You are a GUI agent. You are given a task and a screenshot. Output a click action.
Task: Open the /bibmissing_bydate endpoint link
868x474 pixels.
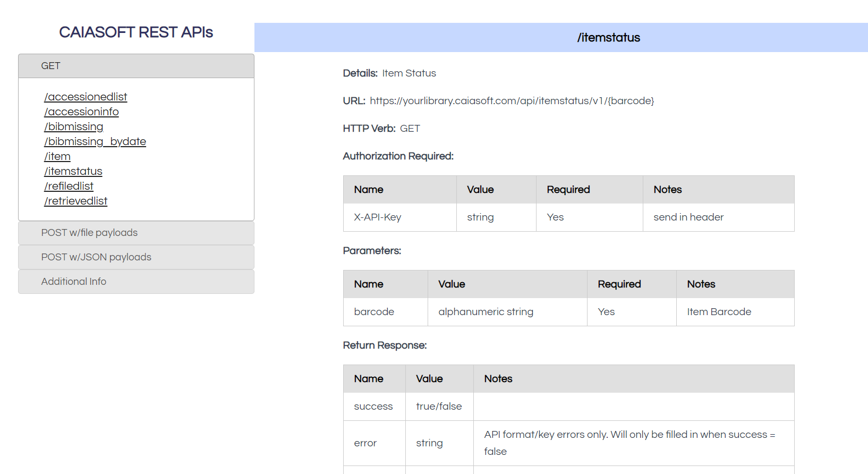(x=95, y=141)
